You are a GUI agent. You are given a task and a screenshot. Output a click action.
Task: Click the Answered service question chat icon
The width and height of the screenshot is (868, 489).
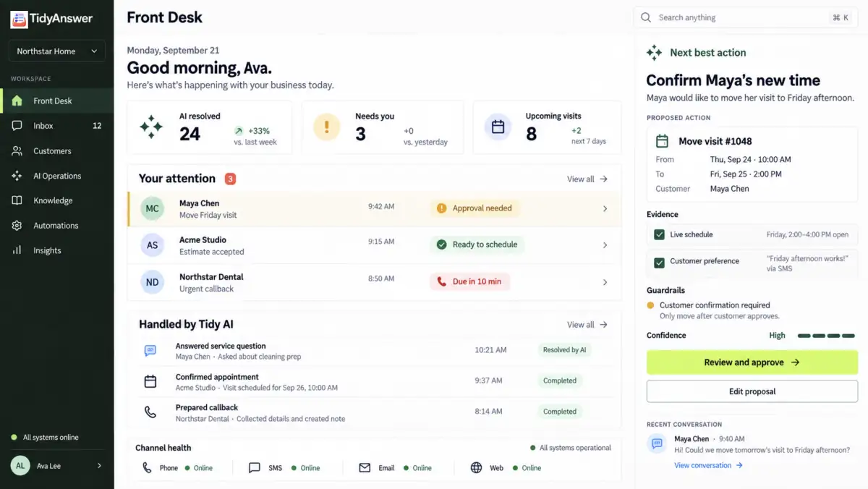150,351
